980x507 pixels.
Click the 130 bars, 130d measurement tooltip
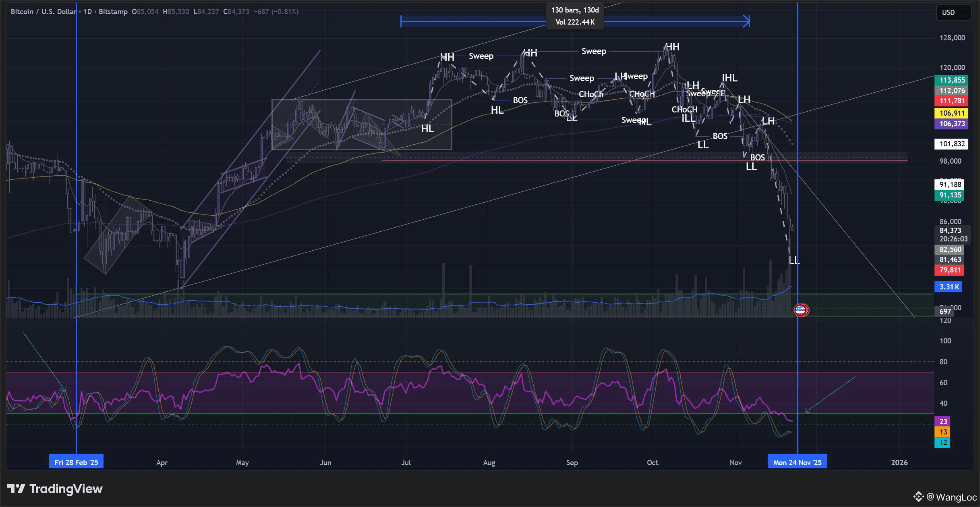(575, 16)
